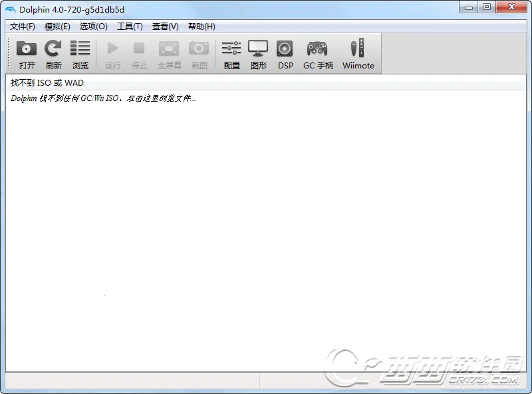532x394 pixels.
Task: Open GC controller (GC 手柄) settings
Action: click(x=318, y=49)
